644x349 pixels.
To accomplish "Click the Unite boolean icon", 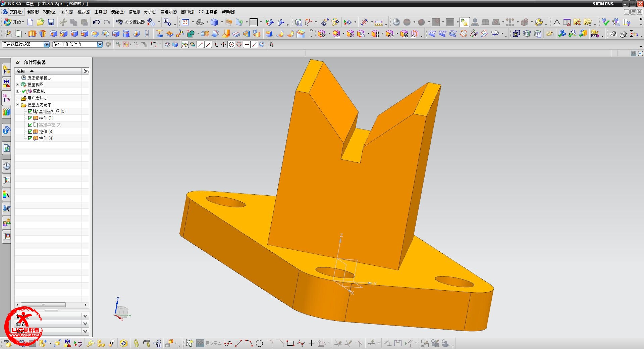I will coord(191,34).
